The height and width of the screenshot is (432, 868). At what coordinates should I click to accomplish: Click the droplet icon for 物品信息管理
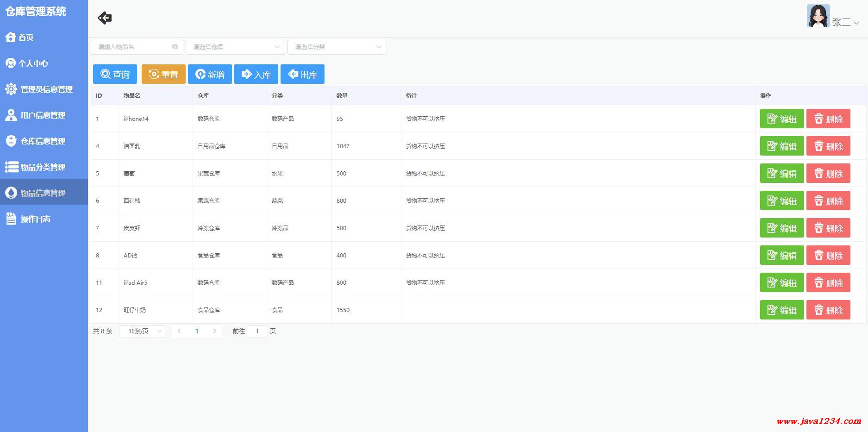click(x=11, y=193)
